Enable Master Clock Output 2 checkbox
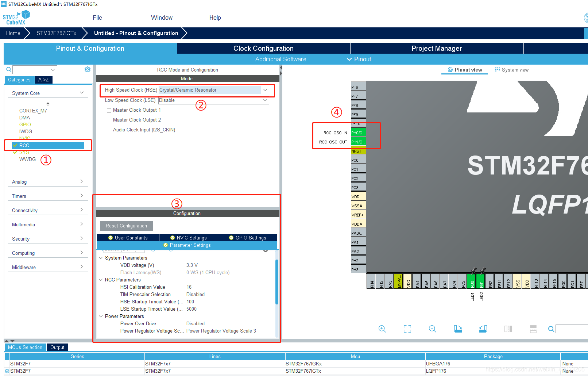Viewport: 588px width, 376px height. (109, 120)
